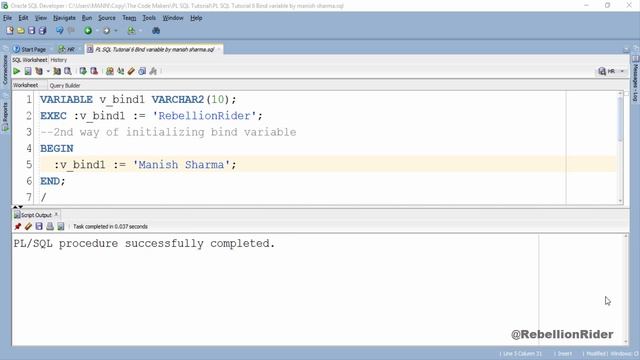Click the SQL Worksheet icon in main toolbar
Screen dimensions: 640x360
coord(131,31)
